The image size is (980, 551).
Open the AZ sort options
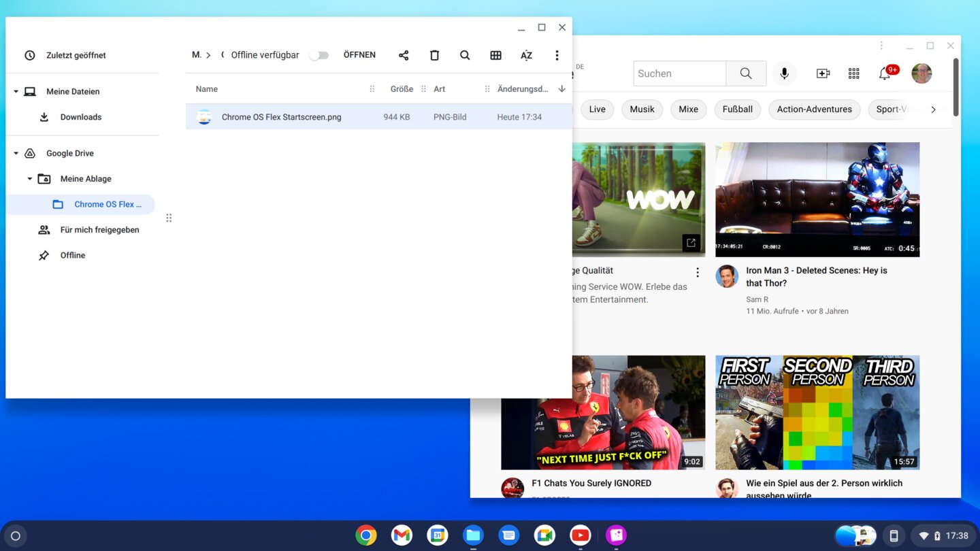click(x=526, y=55)
